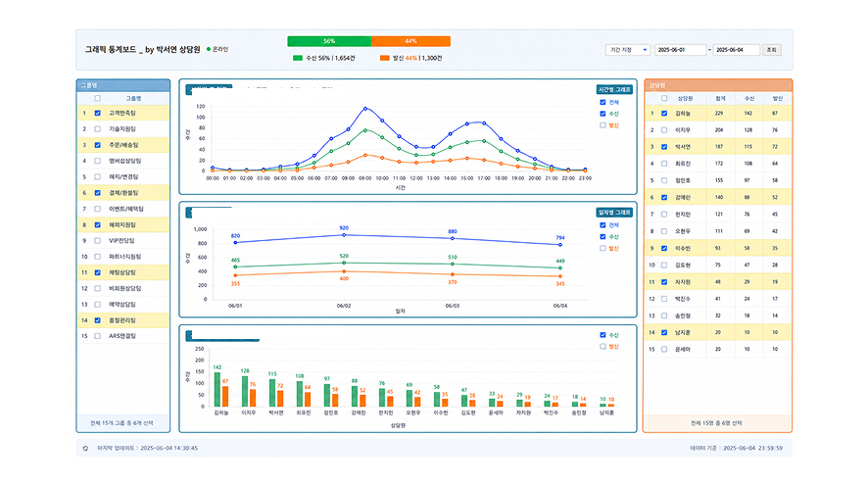Check the 이지우 agent row checkbox
868x485 pixels.
point(664,130)
